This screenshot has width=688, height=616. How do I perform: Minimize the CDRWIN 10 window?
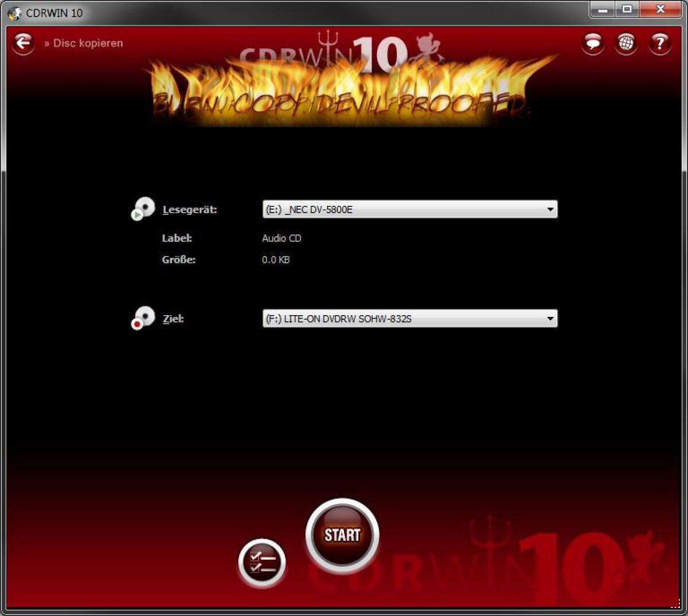(x=603, y=10)
